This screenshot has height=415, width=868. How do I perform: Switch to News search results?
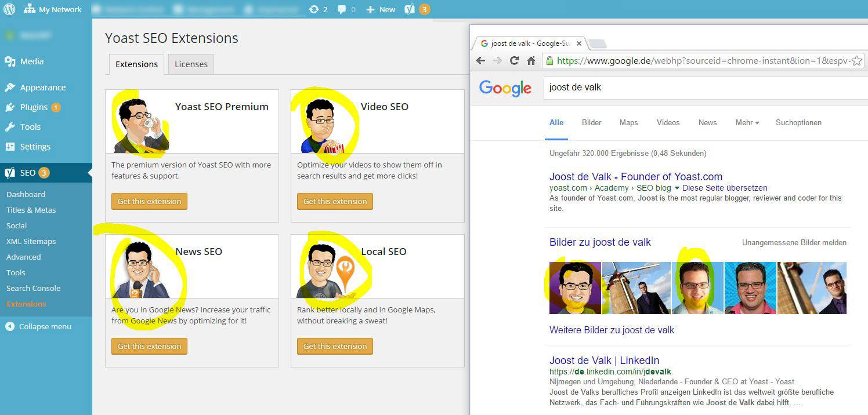tap(707, 123)
